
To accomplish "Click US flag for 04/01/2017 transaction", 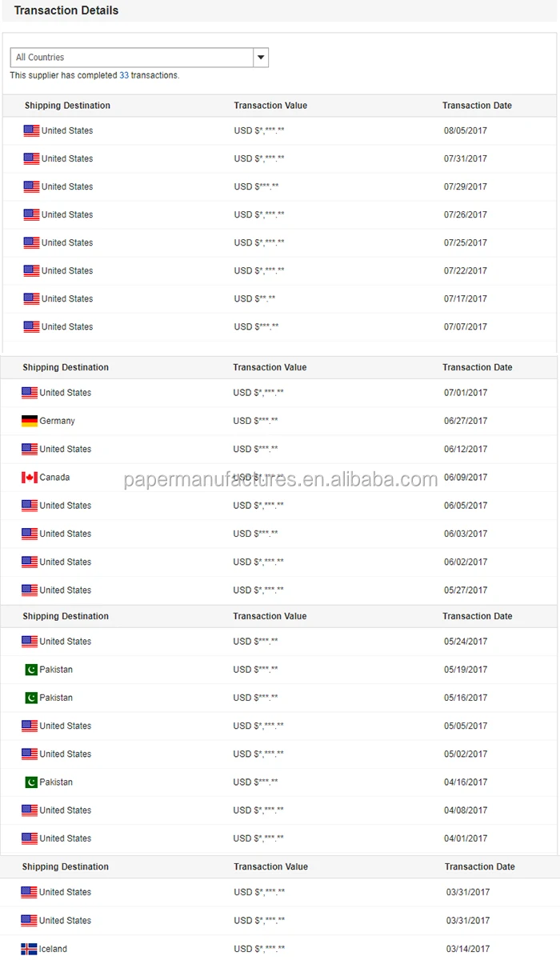I will click(x=30, y=838).
